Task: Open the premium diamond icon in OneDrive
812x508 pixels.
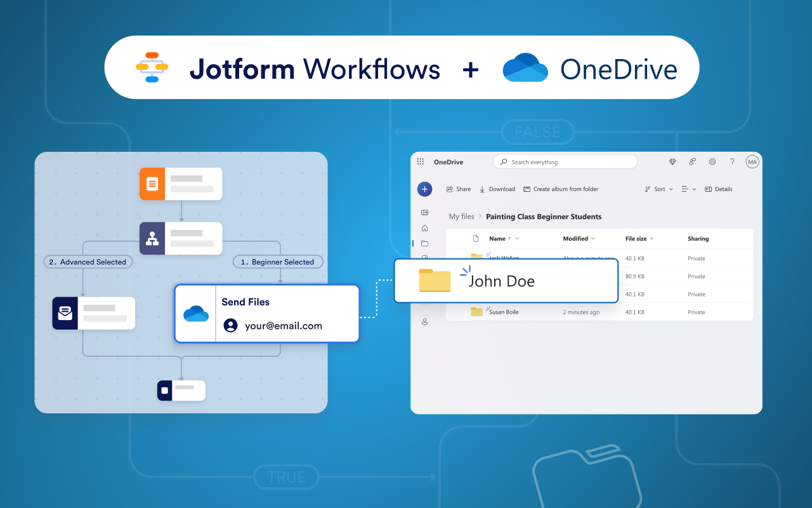Action: tap(672, 162)
